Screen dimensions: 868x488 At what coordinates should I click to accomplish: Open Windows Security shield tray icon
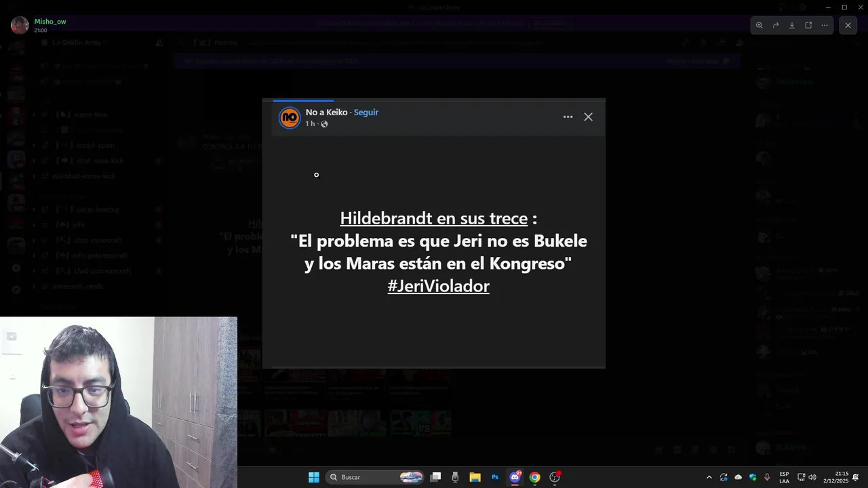753,477
